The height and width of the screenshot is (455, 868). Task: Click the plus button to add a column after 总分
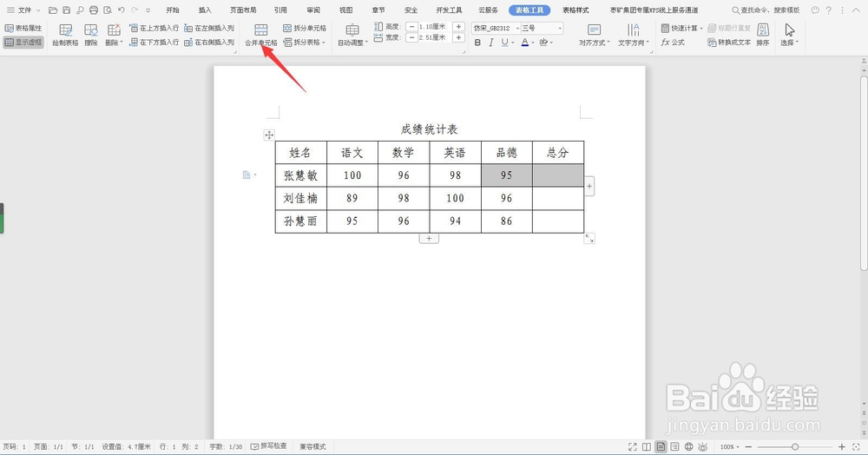pyautogui.click(x=589, y=187)
